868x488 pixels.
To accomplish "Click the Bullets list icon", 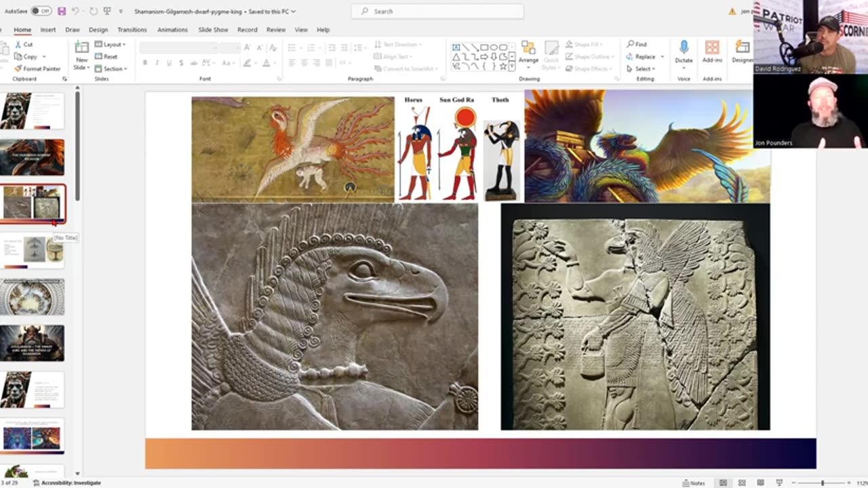I will point(292,47).
